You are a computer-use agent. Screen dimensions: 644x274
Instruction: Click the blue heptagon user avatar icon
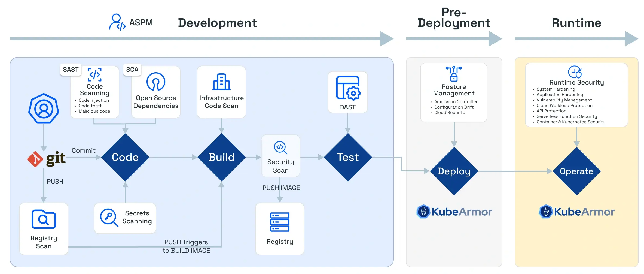[x=44, y=109]
